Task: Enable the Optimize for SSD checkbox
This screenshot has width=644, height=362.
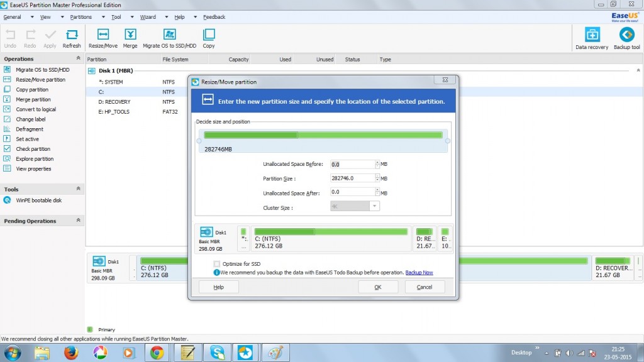Action: 216,264
